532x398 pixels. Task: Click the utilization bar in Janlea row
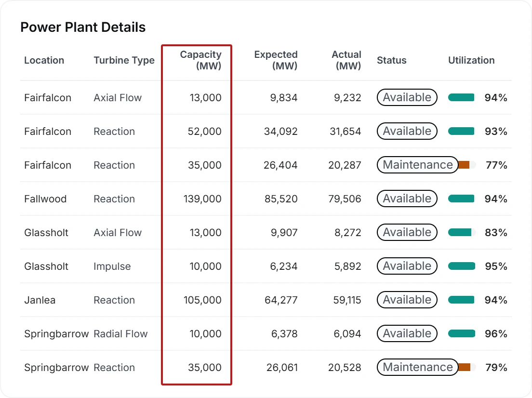(462, 300)
